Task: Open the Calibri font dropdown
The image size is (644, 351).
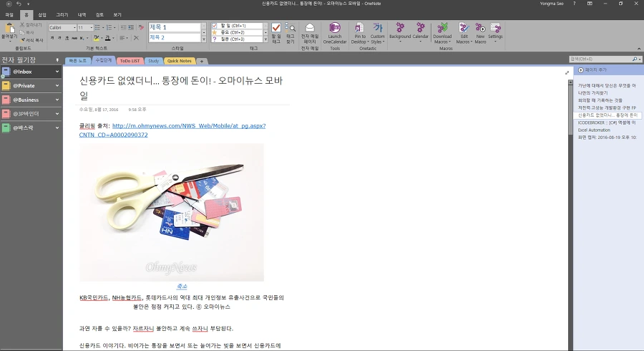Action: coord(74,27)
